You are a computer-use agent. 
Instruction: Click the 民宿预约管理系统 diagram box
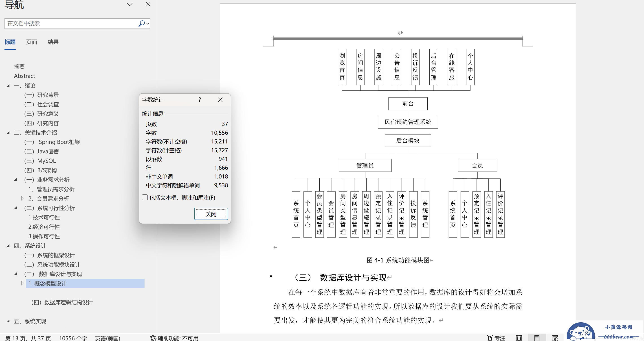pyautogui.click(x=408, y=122)
